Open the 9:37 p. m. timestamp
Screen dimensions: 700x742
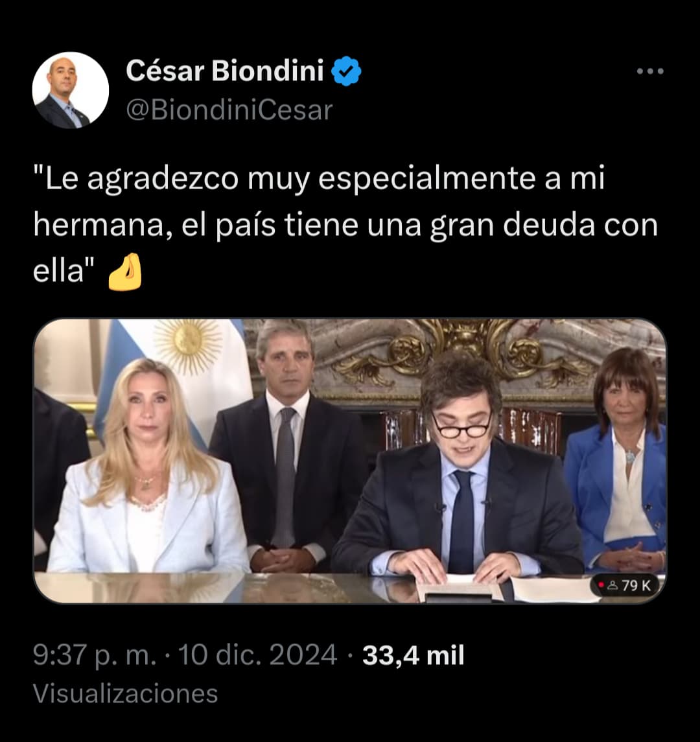coord(95,655)
